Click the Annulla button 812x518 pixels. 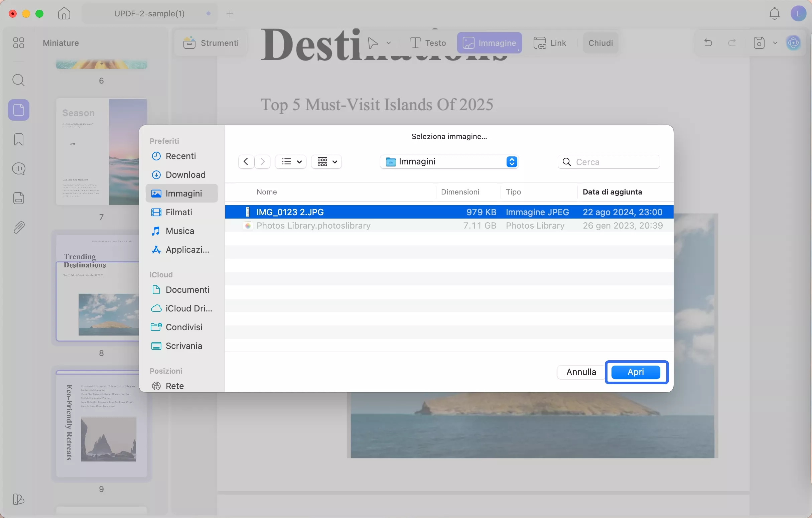[x=581, y=372]
